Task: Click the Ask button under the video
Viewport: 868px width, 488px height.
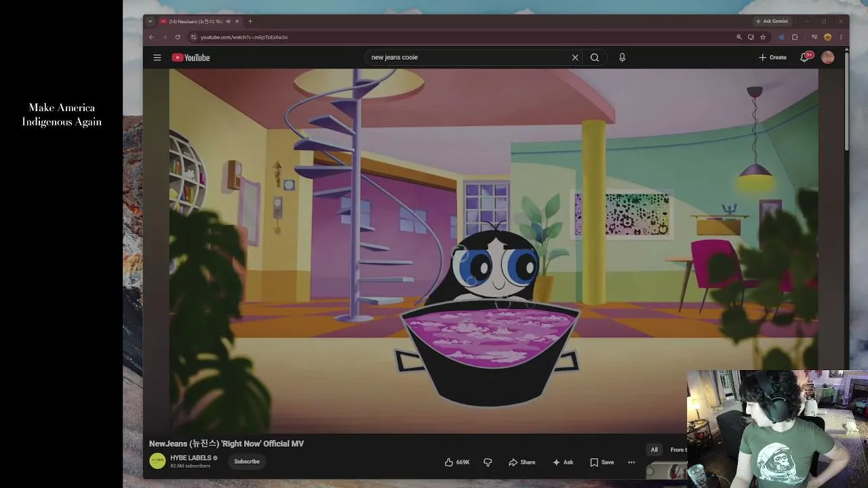Action: coord(563,462)
